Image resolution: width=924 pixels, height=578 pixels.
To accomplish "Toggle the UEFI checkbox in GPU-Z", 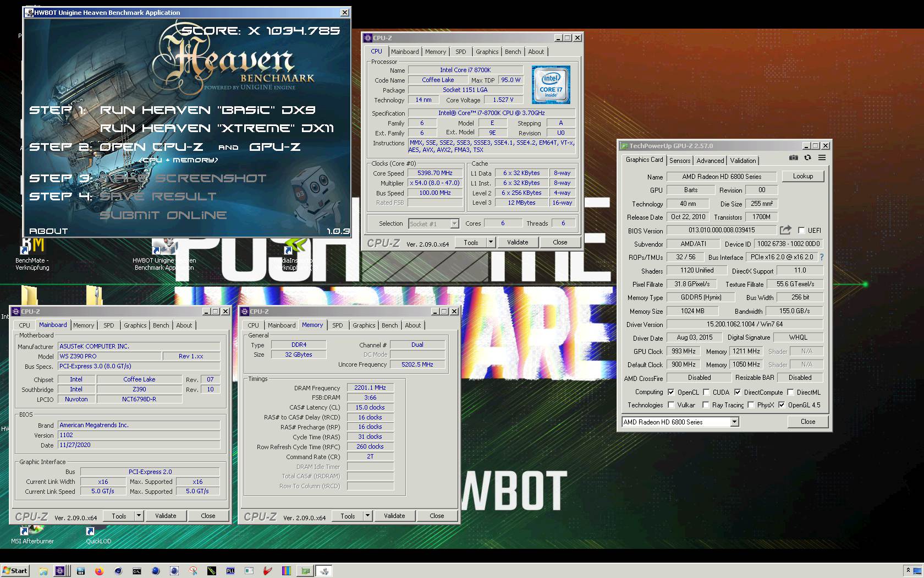I will pyautogui.click(x=801, y=230).
